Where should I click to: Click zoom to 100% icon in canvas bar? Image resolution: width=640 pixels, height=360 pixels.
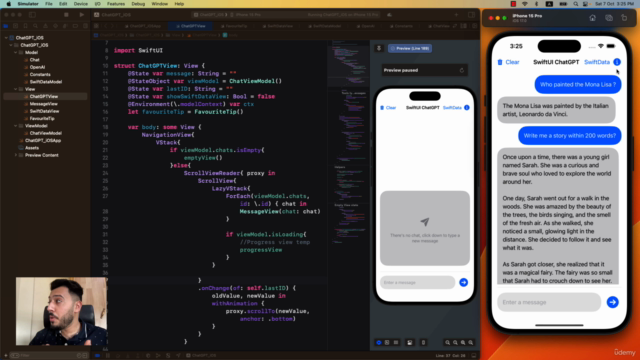(456, 342)
